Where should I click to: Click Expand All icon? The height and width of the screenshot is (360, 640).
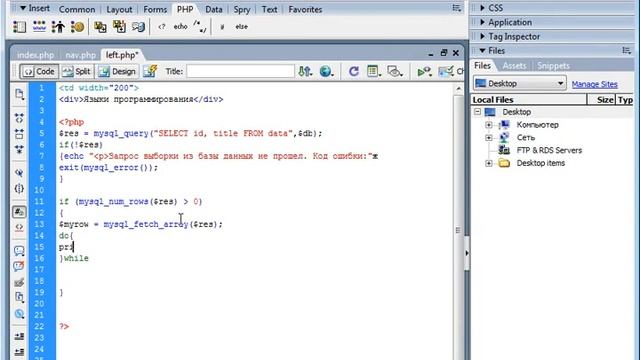(x=19, y=149)
